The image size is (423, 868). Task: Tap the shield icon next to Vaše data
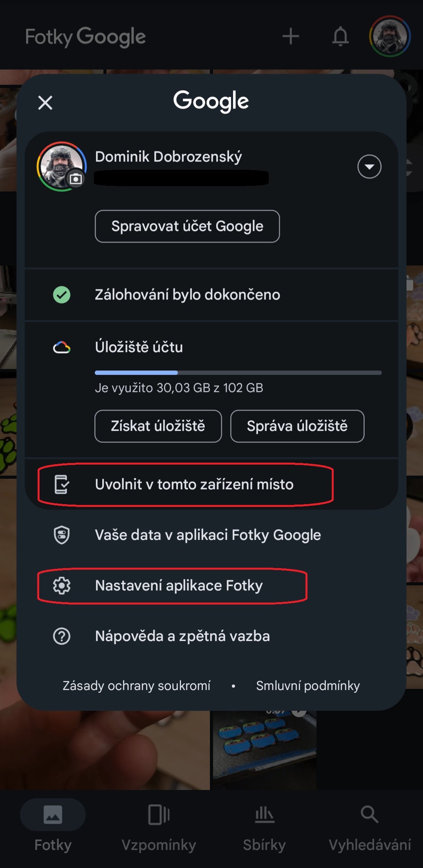pyautogui.click(x=62, y=534)
